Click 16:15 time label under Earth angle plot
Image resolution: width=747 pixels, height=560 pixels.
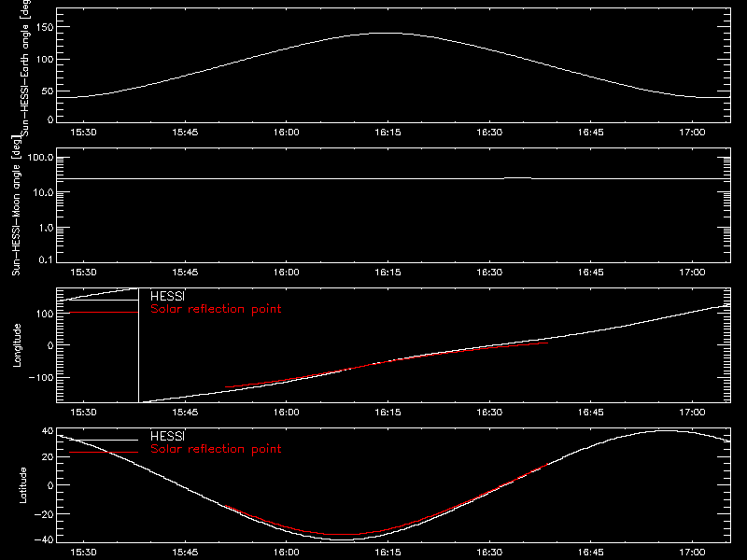(388, 132)
